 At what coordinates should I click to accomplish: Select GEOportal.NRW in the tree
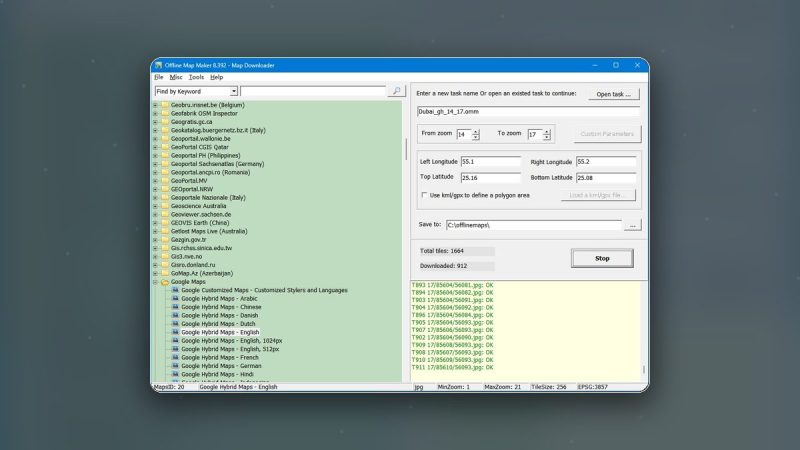click(192, 189)
